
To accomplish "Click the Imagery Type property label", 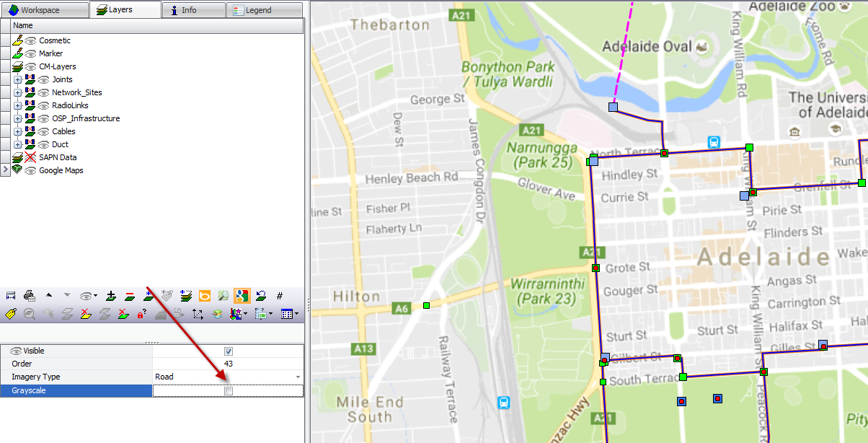I will [x=36, y=377].
